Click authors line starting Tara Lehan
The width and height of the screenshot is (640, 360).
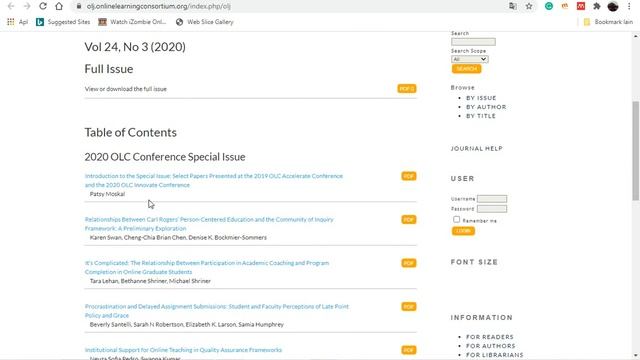[150, 281]
